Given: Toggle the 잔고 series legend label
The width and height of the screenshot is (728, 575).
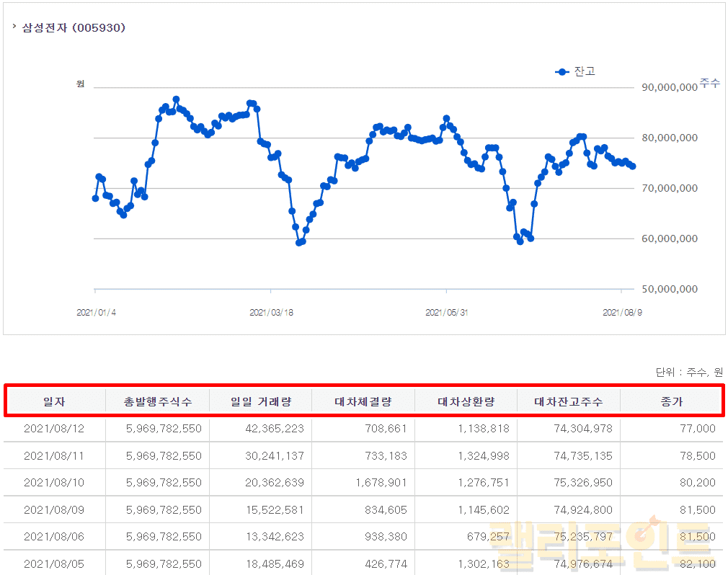Looking at the screenshot, I should pyautogui.click(x=585, y=71).
